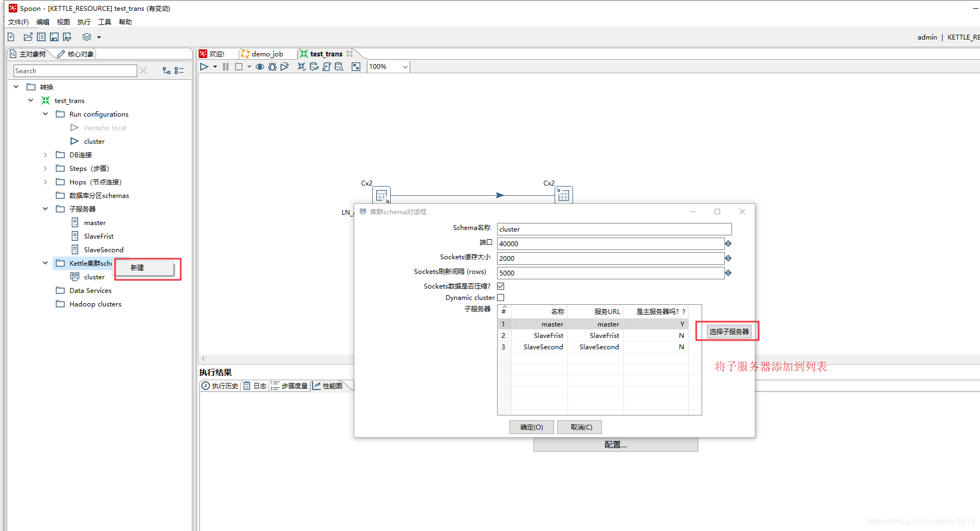This screenshot has width=980, height=531.
Task: Run the transformation with play icon
Action: click(204, 67)
